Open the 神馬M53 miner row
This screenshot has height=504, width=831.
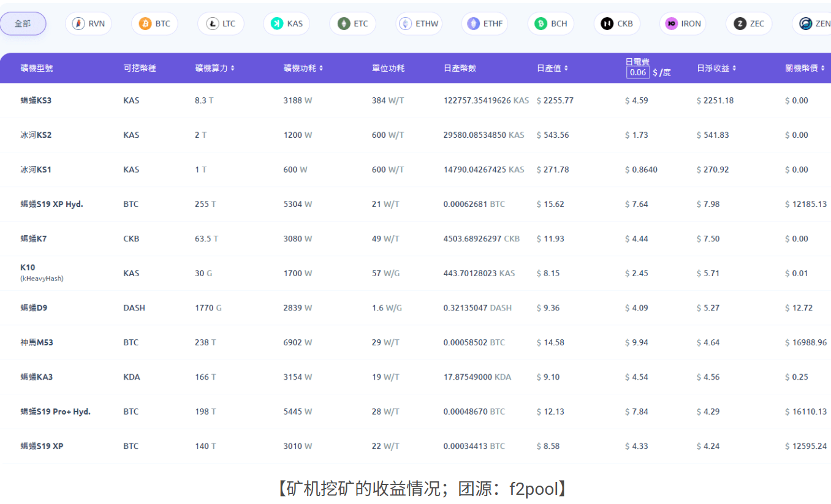(415, 342)
